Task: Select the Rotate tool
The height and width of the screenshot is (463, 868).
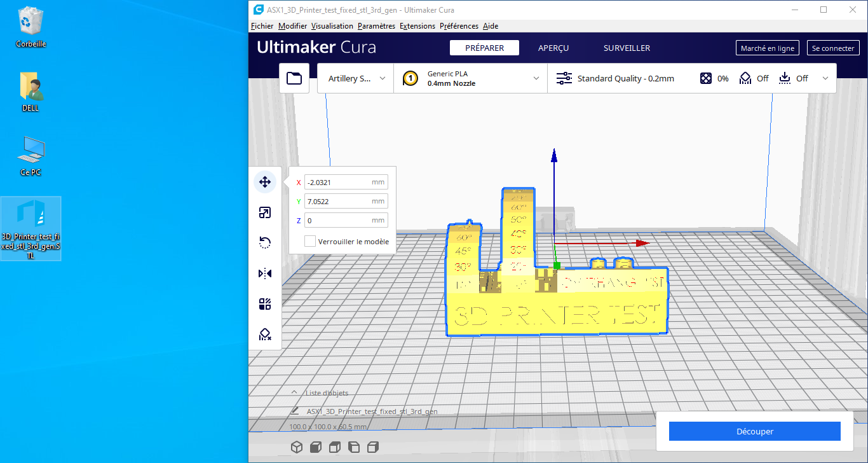Action: point(265,243)
